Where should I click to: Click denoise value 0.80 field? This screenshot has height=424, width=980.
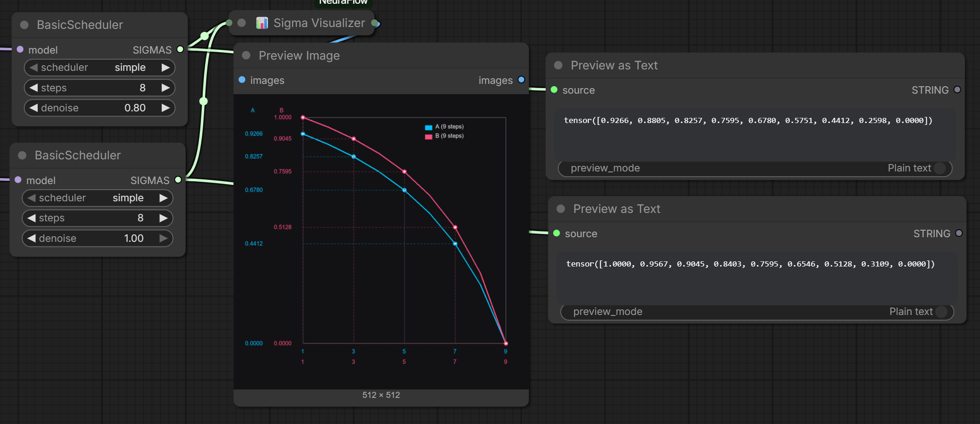pos(100,108)
